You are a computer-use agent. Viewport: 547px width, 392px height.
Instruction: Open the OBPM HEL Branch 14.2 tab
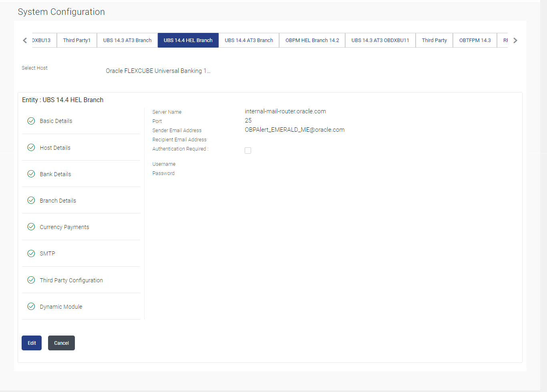(312, 40)
